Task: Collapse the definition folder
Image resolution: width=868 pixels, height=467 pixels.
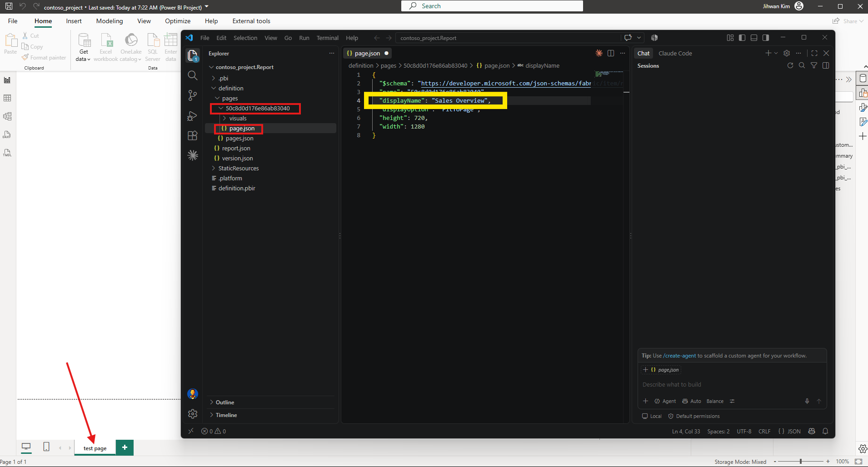Action: [x=214, y=88]
